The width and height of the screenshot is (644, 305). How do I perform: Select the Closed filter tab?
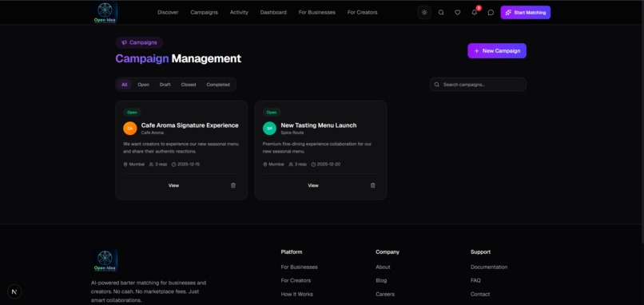[x=189, y=85]
